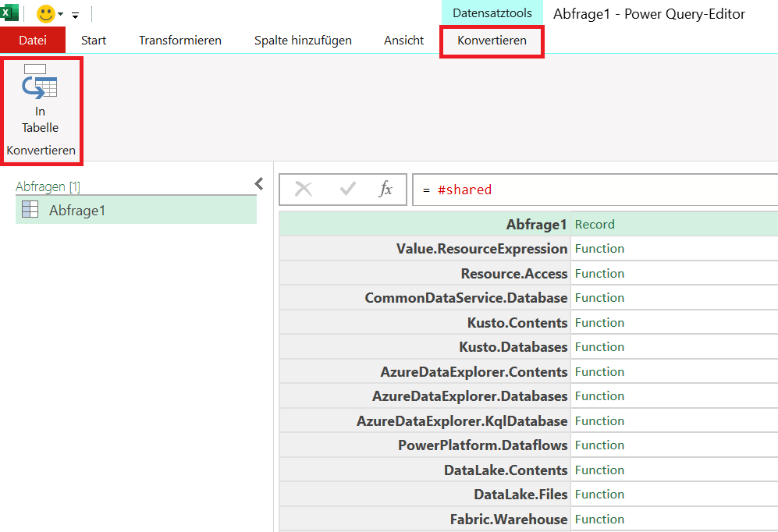Open Function link for DataLake.Files
778x532 pixels.
(x=599, y=494)
